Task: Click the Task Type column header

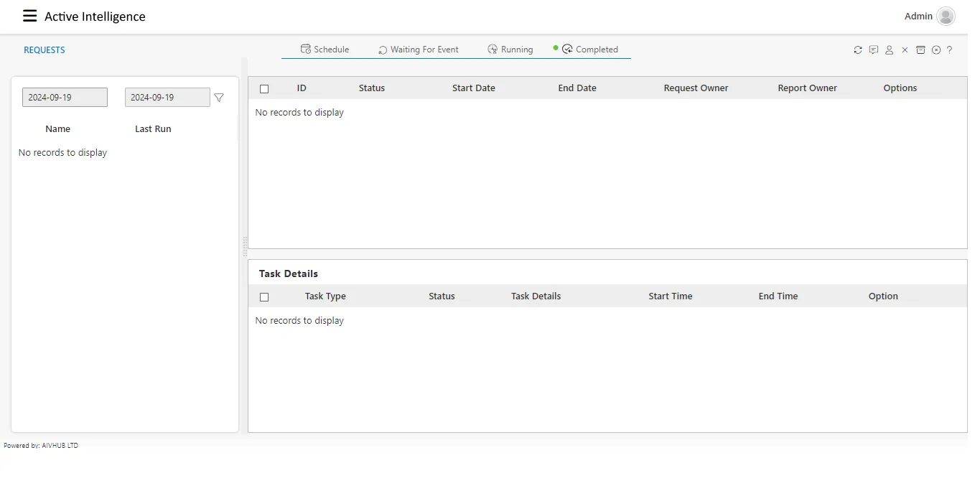Action: point(325,296)
